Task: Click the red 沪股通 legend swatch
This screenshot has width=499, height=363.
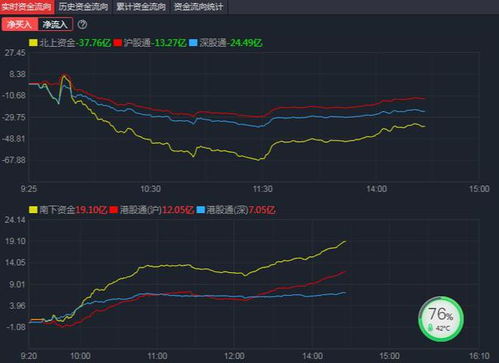Action: click(x=117, y=43)
